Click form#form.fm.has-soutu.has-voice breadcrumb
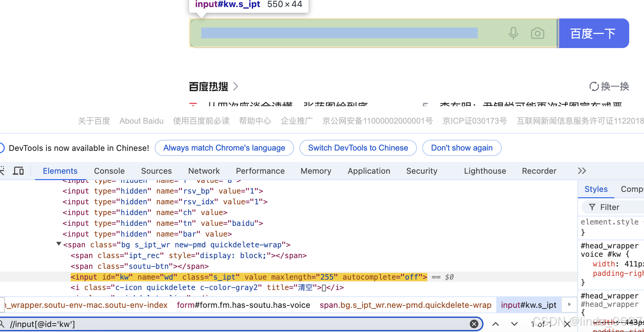The height and width of the screenshot is (332, 644). click(x=244, y=305)
